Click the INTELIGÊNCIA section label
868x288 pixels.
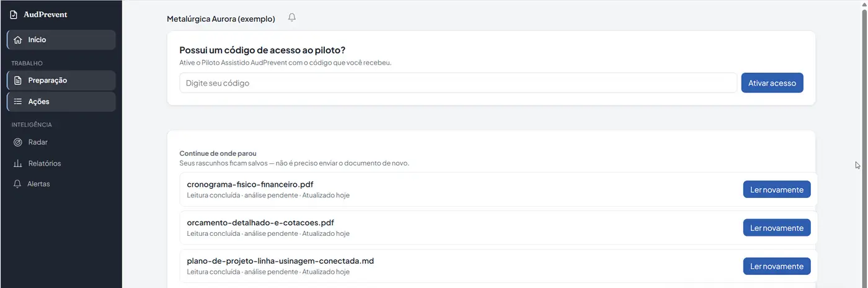coord(32,125)
